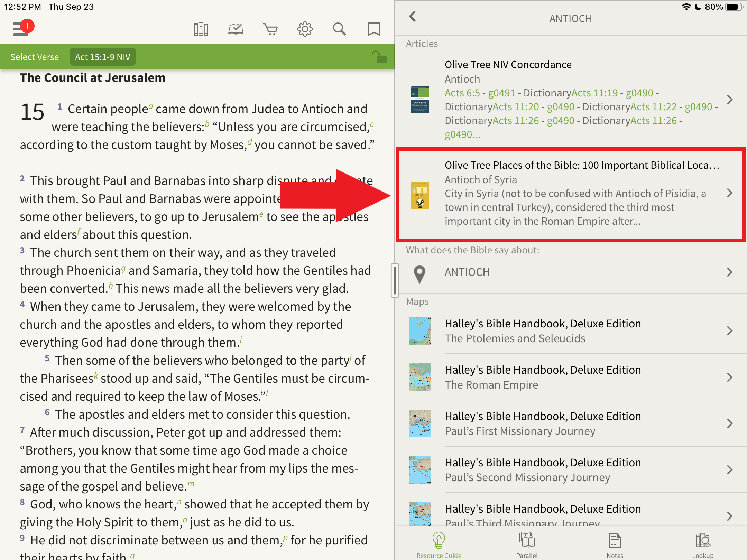Check the battery status indicator
The height and width of the screenshot is (560, 747).
point(734,7)
